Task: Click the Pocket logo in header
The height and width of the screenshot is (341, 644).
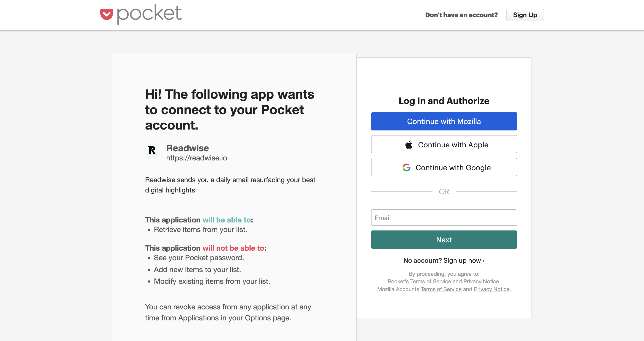Action: point(141,14)
